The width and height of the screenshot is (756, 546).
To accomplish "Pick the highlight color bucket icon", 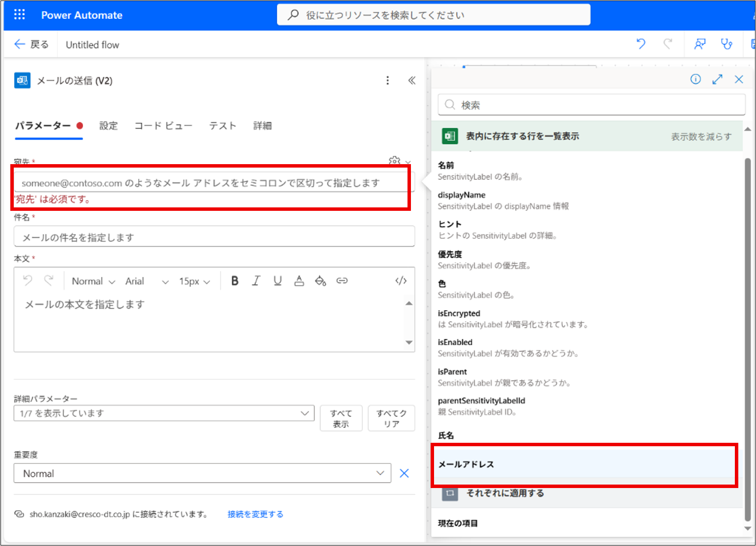I will coord(320,281).
